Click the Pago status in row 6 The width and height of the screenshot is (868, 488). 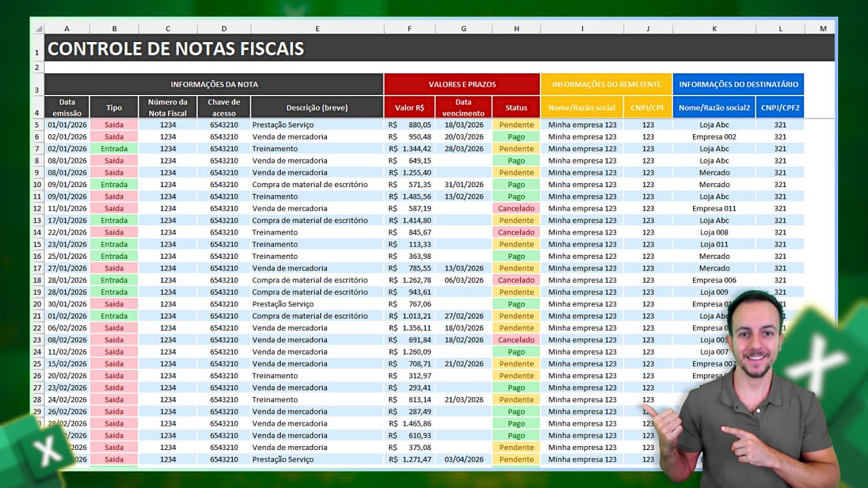tap(516, 137)
